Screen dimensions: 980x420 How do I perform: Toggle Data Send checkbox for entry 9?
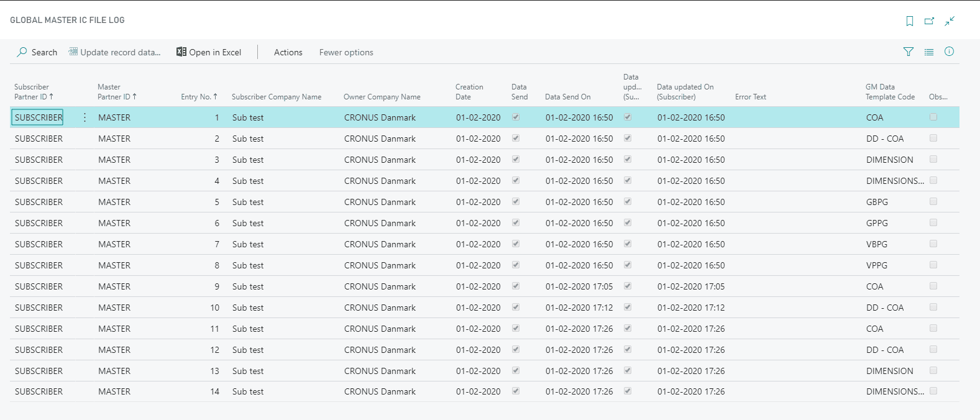(516, 286)
